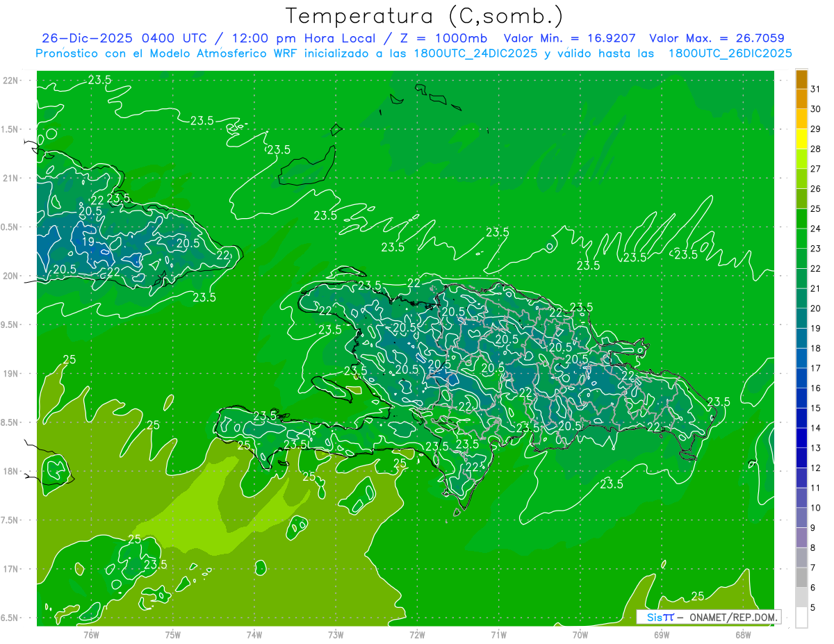Click the "72W" longitude axis label

coord(417,634)
